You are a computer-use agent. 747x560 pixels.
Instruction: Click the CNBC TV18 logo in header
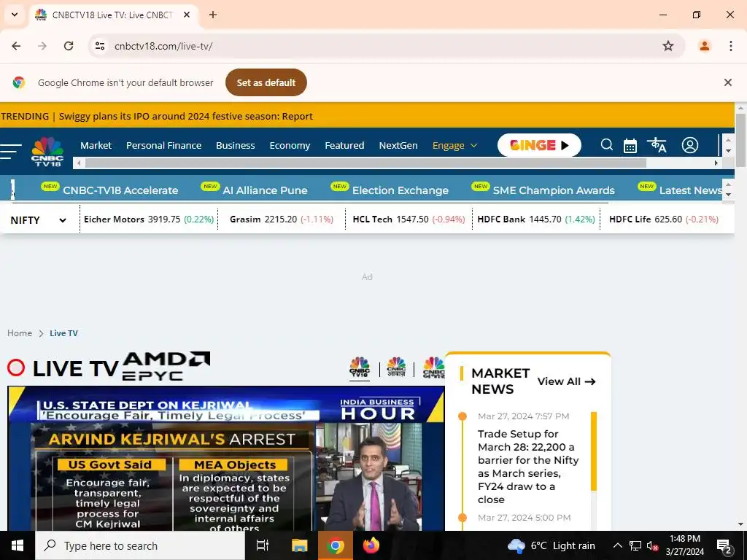tap(47, 152)
